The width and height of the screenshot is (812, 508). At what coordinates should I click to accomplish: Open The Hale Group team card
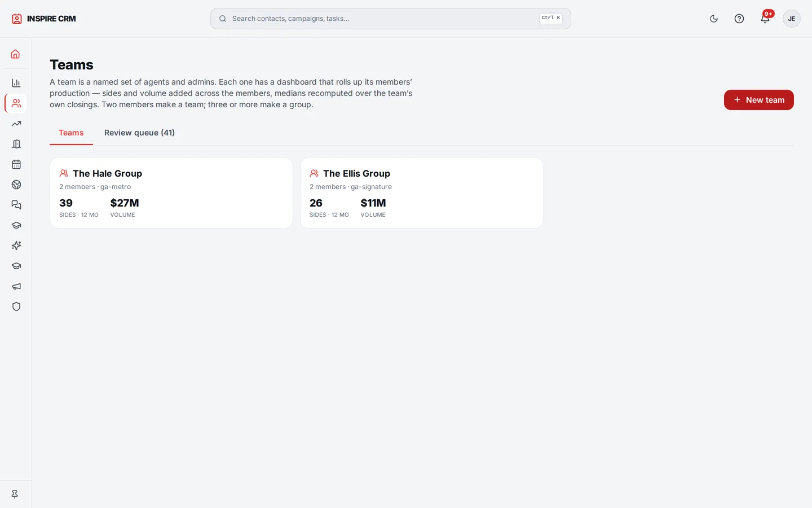point(171,193)
